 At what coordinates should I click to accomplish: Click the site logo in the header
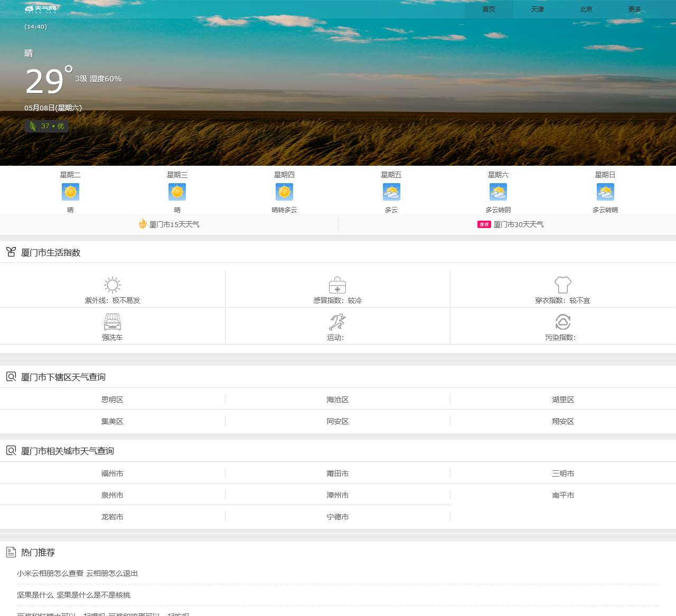click(41, 9)
